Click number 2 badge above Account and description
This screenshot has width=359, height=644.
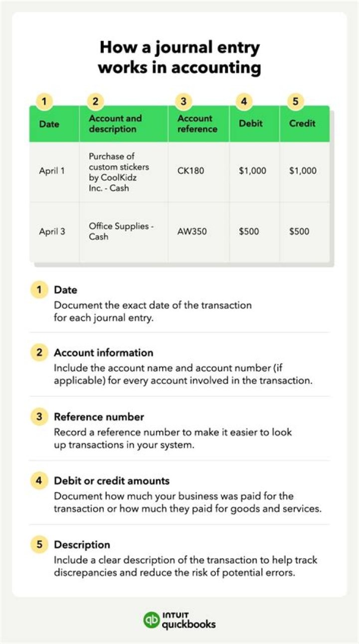(x=95, y=102)
